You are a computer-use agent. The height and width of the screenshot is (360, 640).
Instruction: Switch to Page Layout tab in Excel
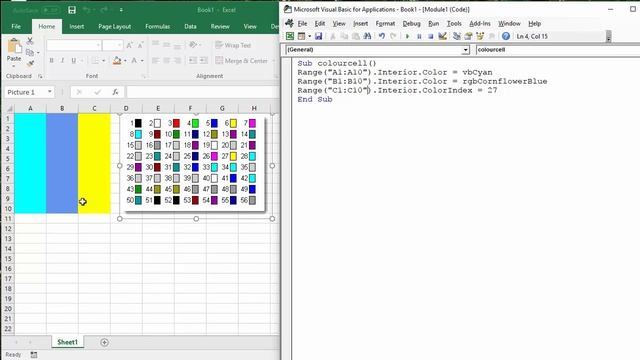[115, 27]
